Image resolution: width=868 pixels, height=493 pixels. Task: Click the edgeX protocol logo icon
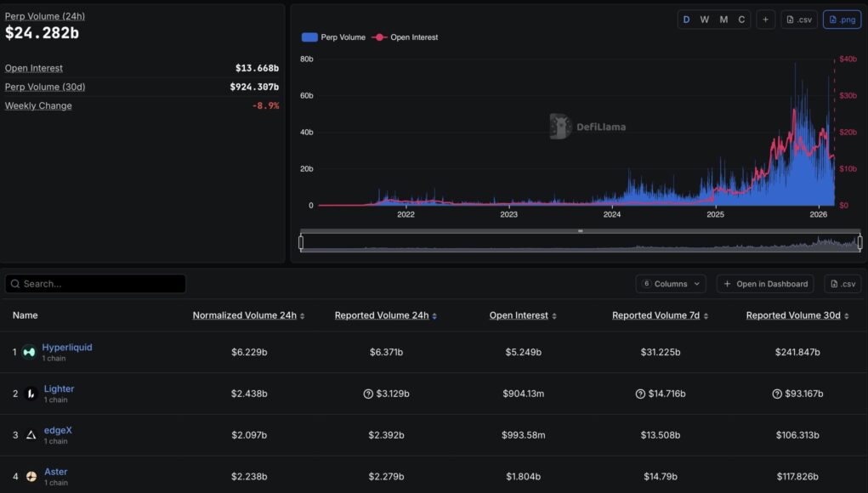tap(31, 435)
